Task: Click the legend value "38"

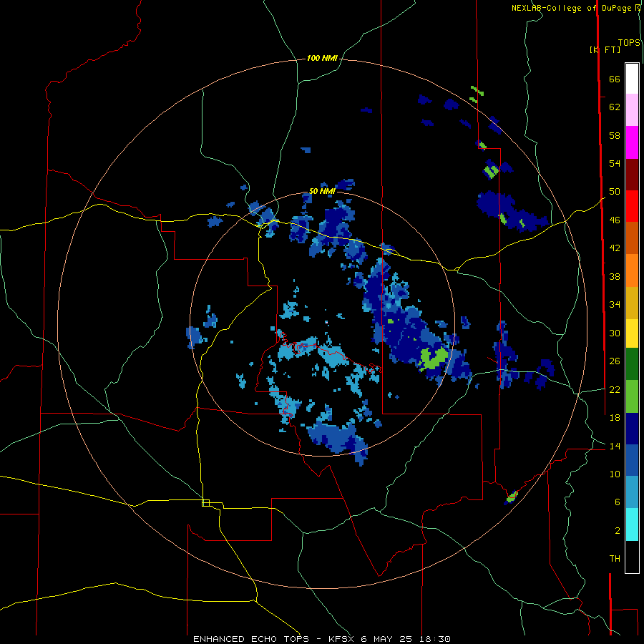Action: click(615, 277)
